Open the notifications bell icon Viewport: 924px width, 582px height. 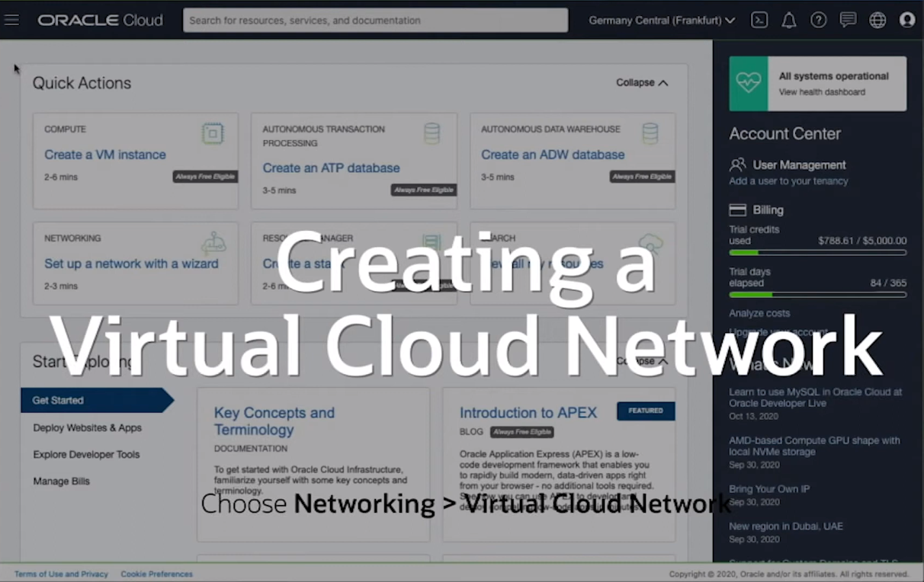(x=789, y=20)
